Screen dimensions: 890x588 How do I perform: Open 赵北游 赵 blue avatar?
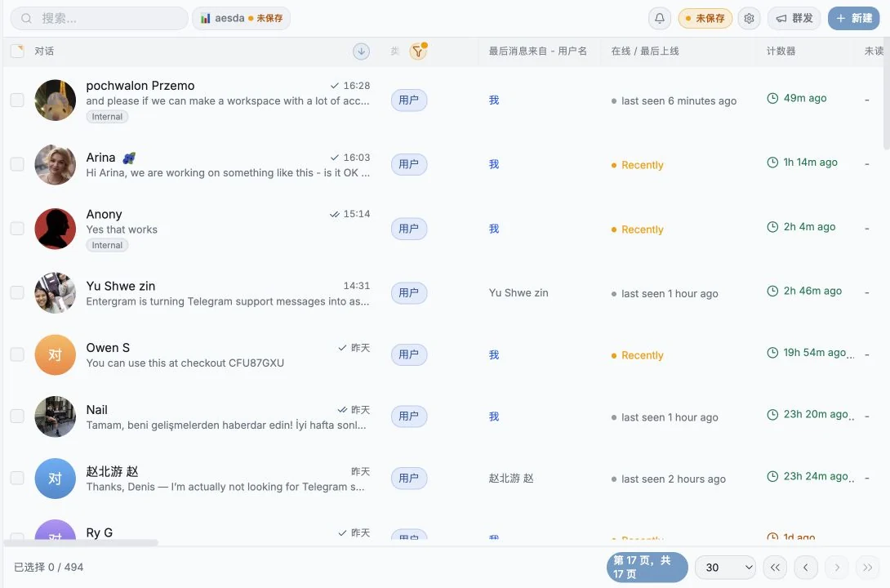click(x=55, y=479)
